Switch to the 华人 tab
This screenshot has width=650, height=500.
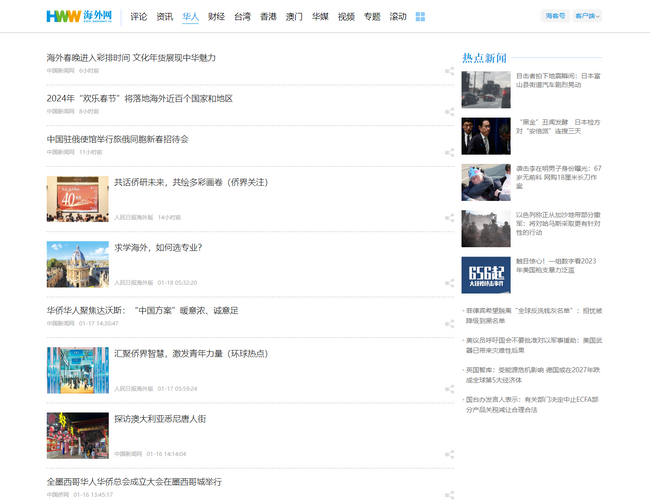click(190, 17)
